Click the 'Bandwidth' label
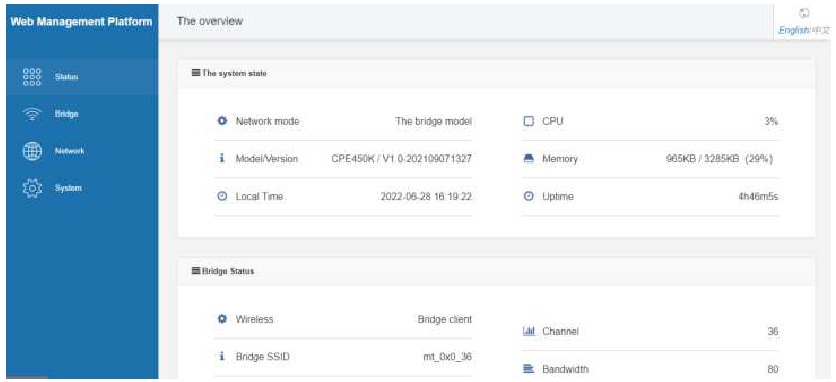Viewport: 836px width, 382px height. coord(565,369)
